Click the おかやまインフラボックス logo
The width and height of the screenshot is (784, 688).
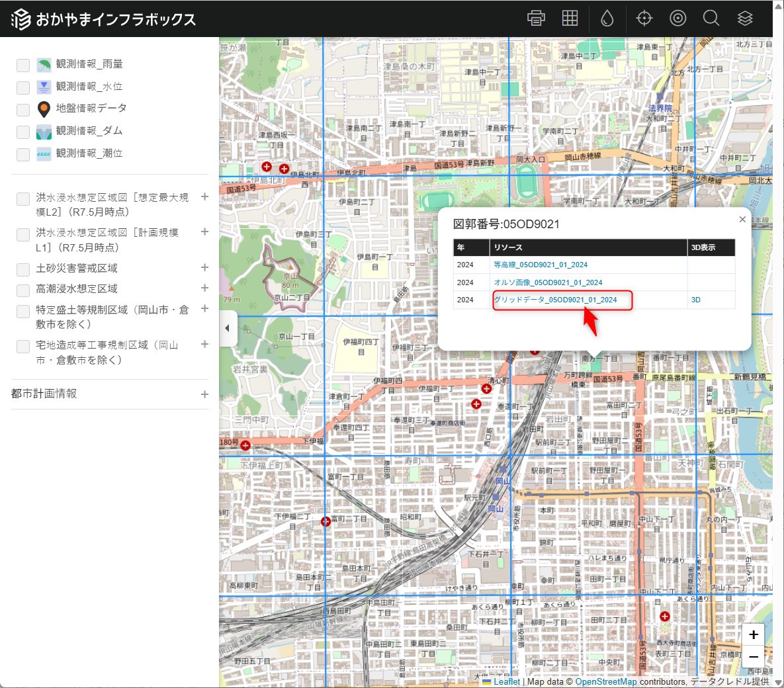click(104, 19)
